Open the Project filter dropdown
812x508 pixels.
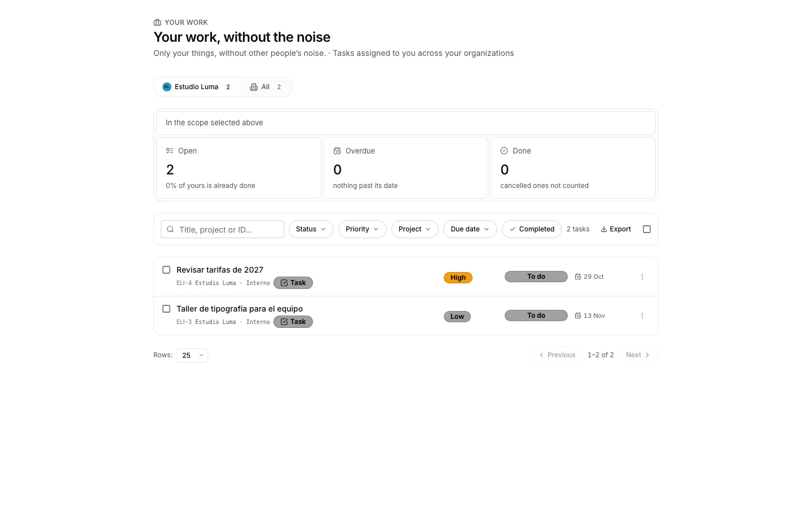click(x=415, y=229)
